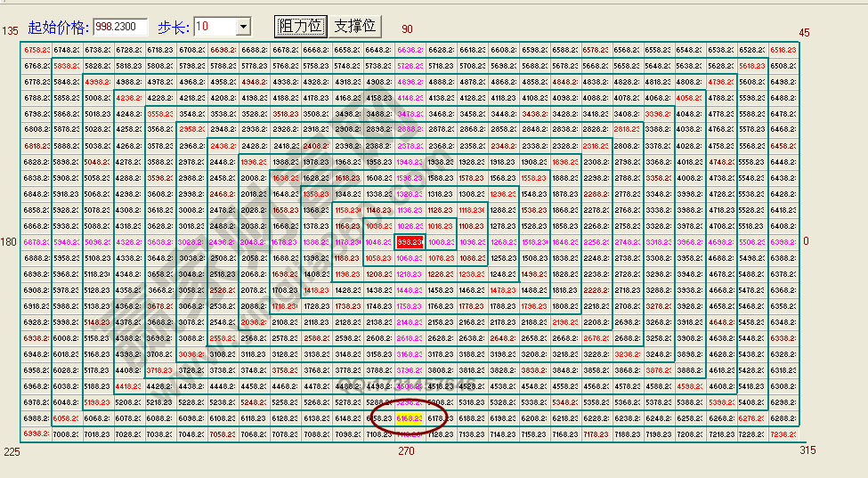
Task: Click the 270 degree label at bottom
Action: coord(406,451)
